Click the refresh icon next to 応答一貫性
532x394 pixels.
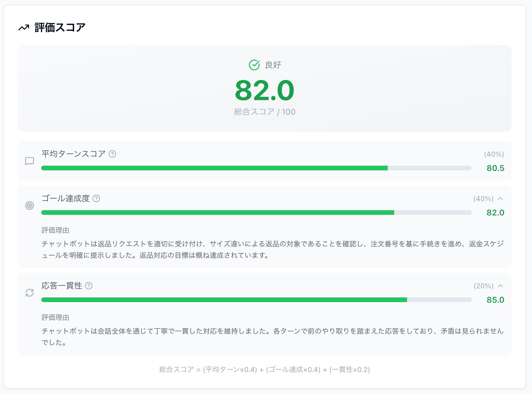(x=29, y=293)
